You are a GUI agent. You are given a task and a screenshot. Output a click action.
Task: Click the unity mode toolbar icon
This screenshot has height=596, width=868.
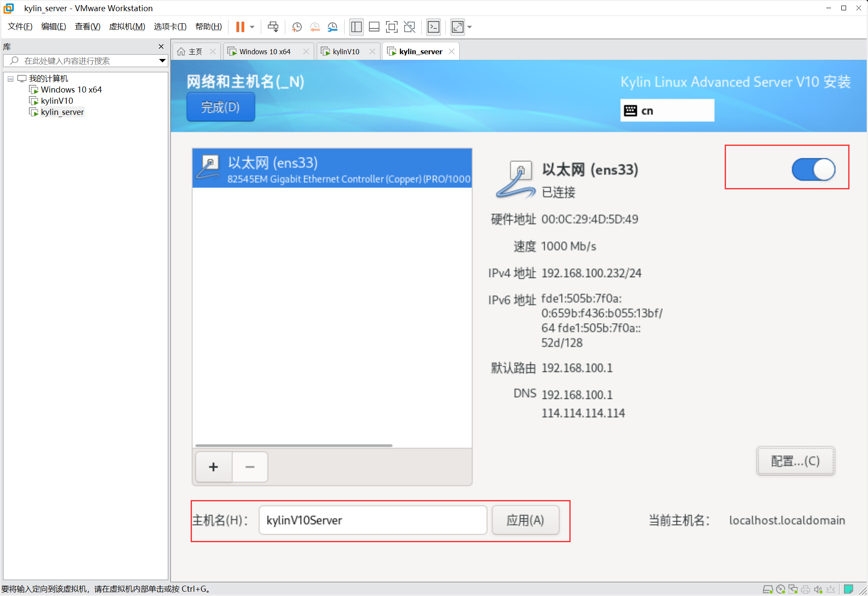pyautogui.click(x=410, y=27)
